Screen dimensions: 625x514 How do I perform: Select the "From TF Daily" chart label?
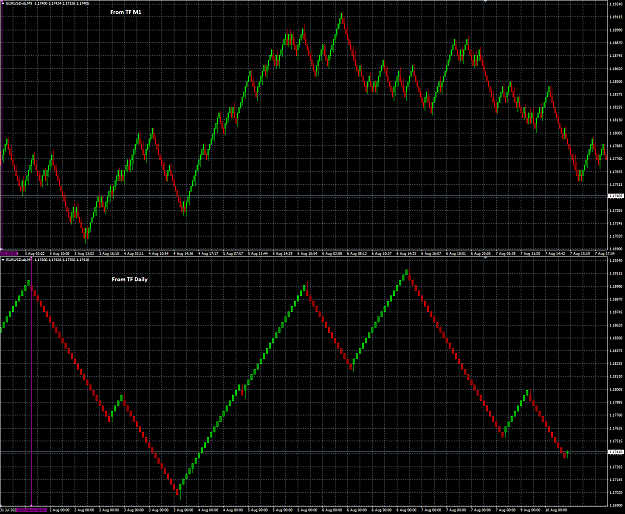tap(130, 279)
